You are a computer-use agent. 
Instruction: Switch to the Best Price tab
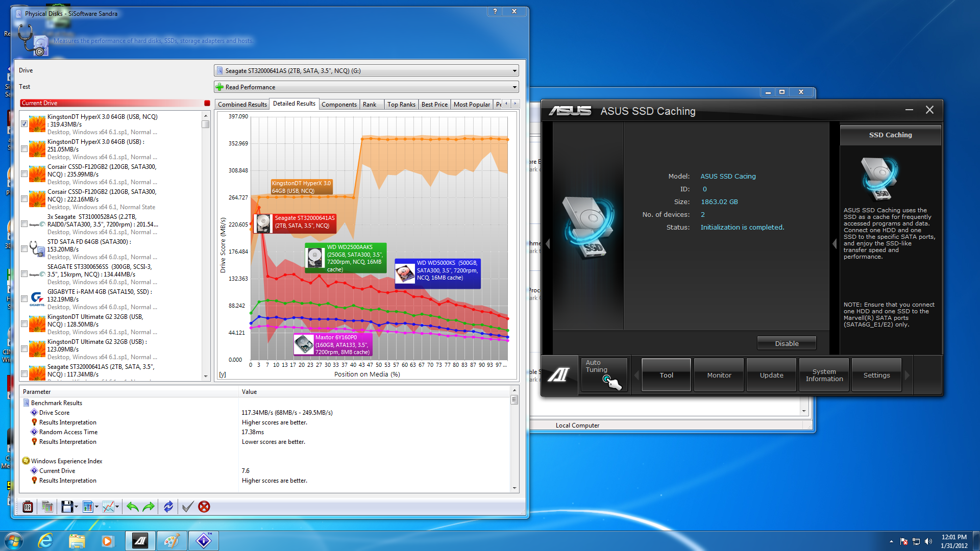(434, 105)
